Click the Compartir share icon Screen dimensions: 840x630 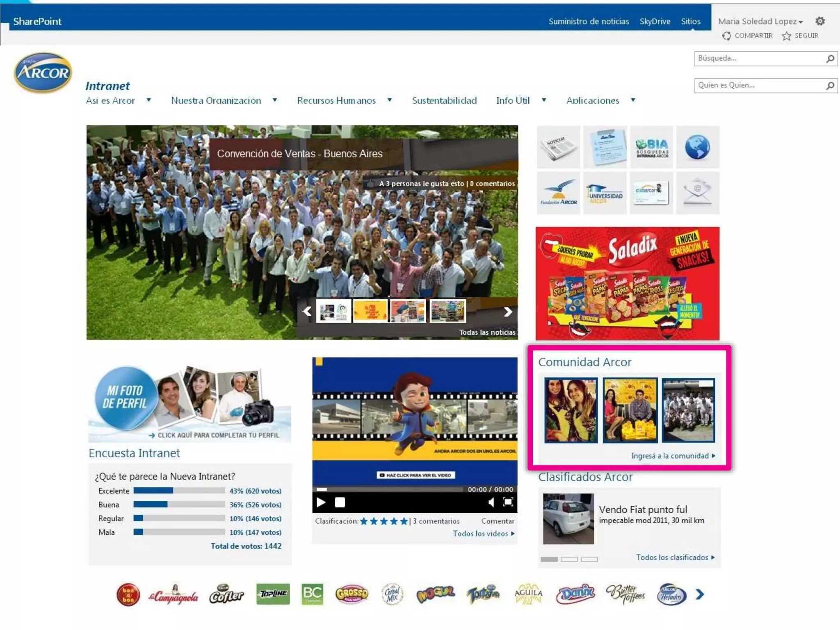pos(726,36)
